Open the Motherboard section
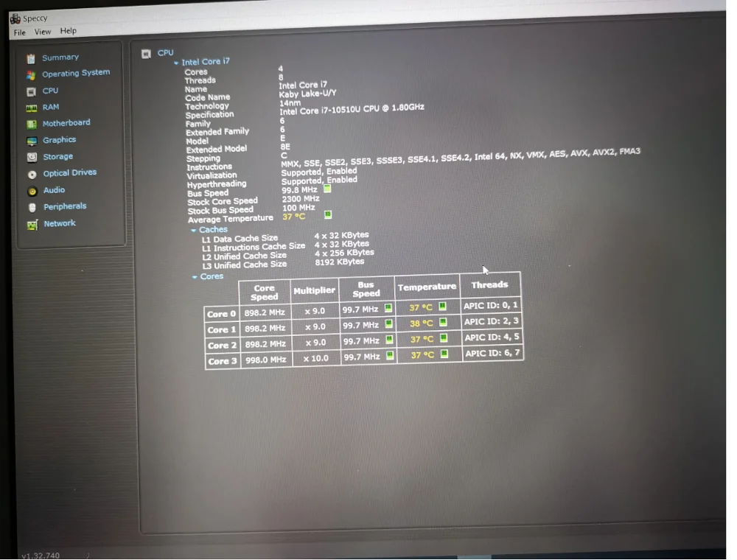This screenshot has height=560, width=737. tap(66, 124)
